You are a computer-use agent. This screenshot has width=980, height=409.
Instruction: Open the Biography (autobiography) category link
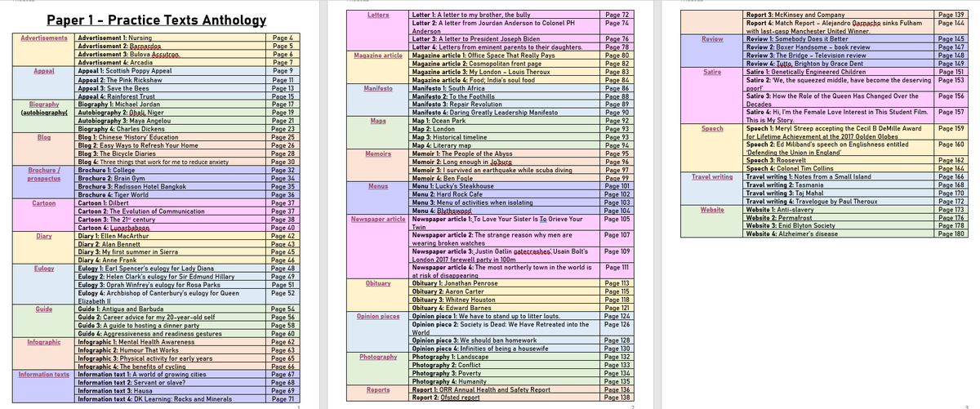point(44,109)
